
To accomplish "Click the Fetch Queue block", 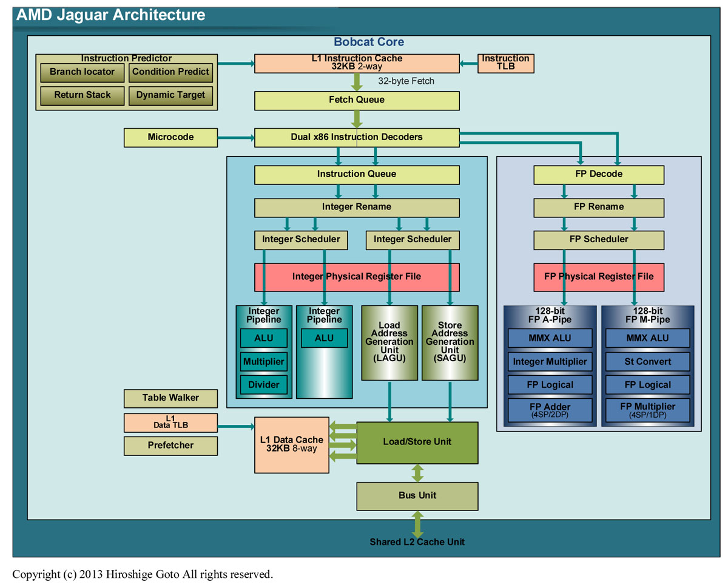I will tap(356, 100).
